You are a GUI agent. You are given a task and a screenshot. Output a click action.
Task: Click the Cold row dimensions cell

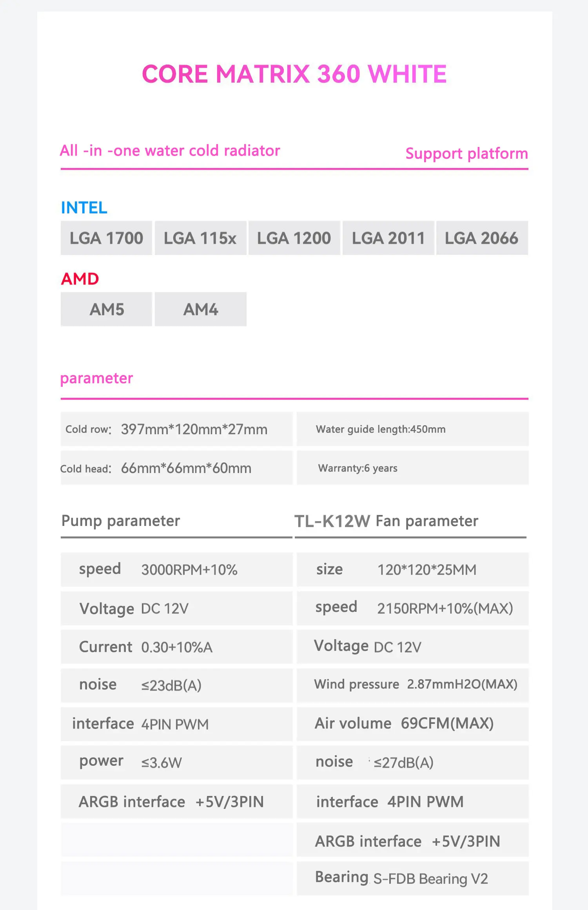coord(176,429)
